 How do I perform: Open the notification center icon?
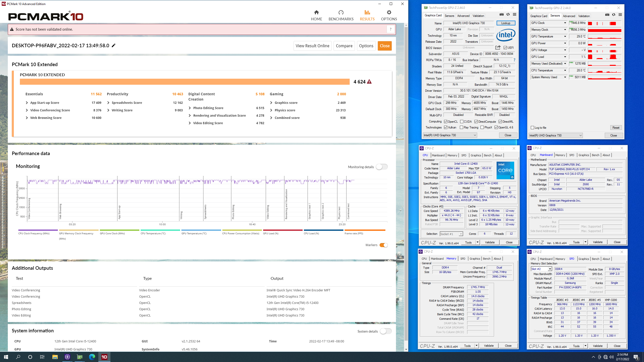[636, 357]
